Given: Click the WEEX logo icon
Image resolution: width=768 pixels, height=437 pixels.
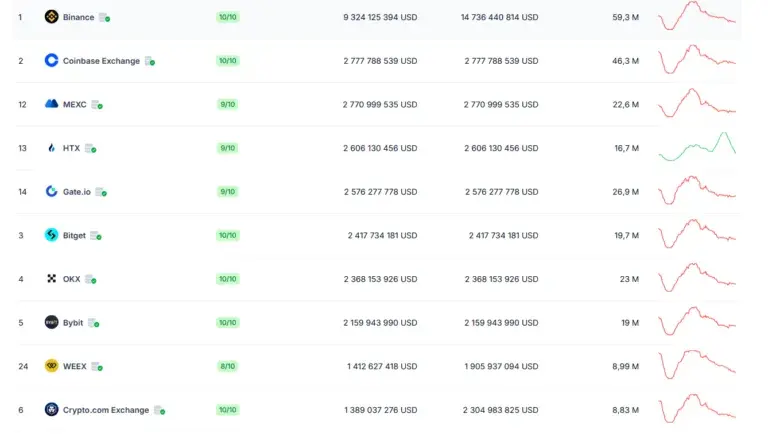Looking at the screenshot, I should [x=51, y=365].
